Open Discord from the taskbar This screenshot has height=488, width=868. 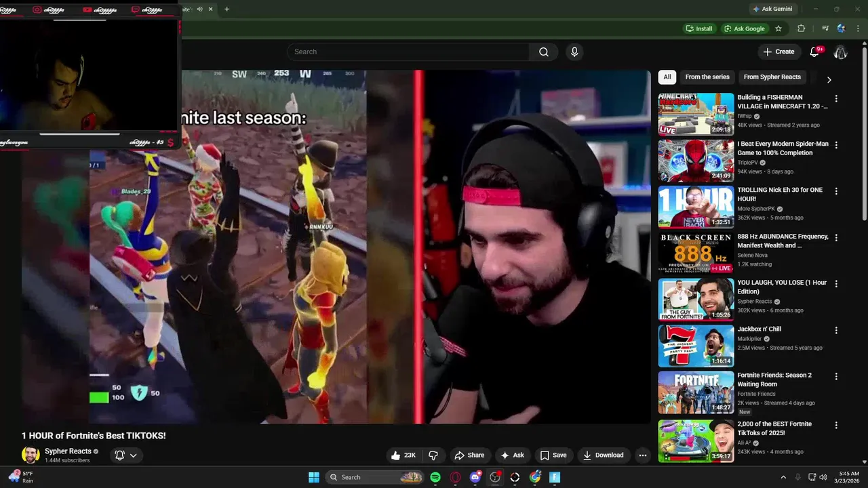coord(475,477)
